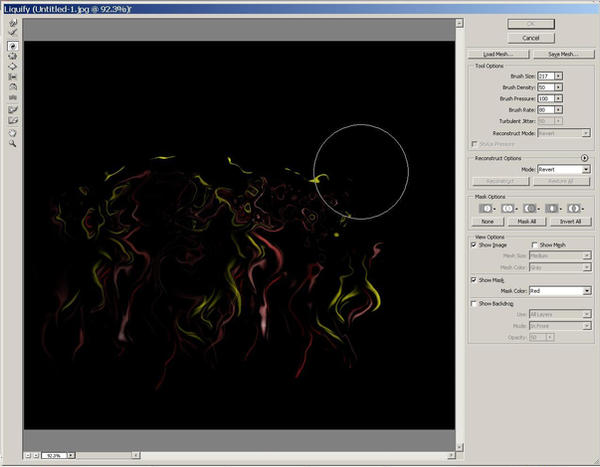
Task: Select the Reconstruct tool
Action: click(13, 33)
